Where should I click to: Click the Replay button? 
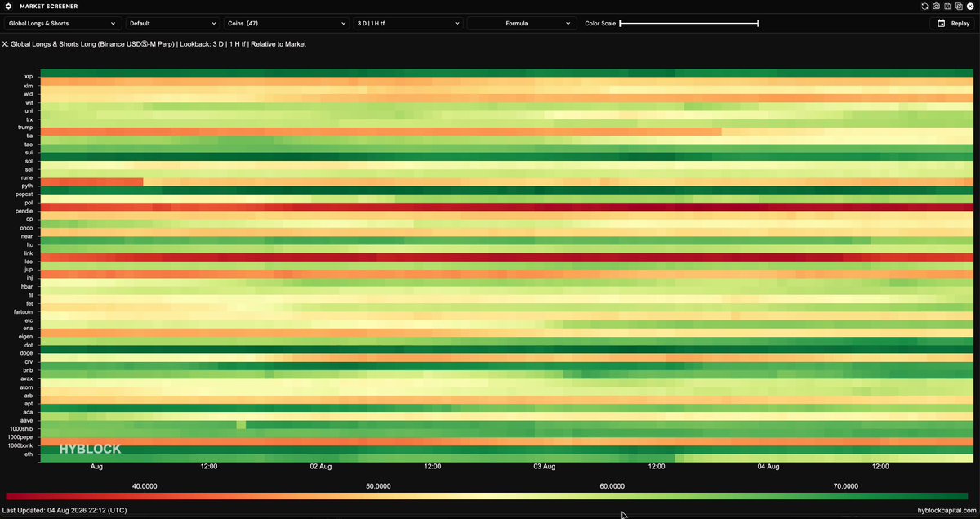tap(953, 24)
